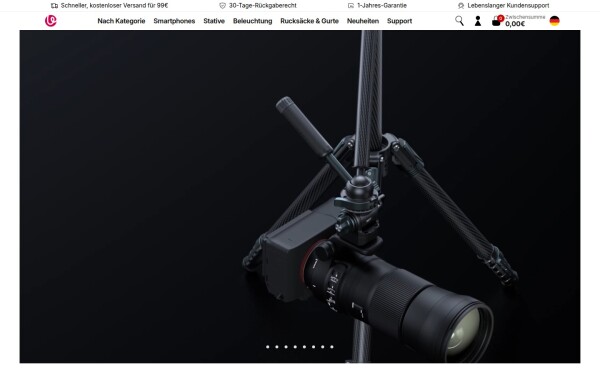Select the first carousel dot

point(267,347)
